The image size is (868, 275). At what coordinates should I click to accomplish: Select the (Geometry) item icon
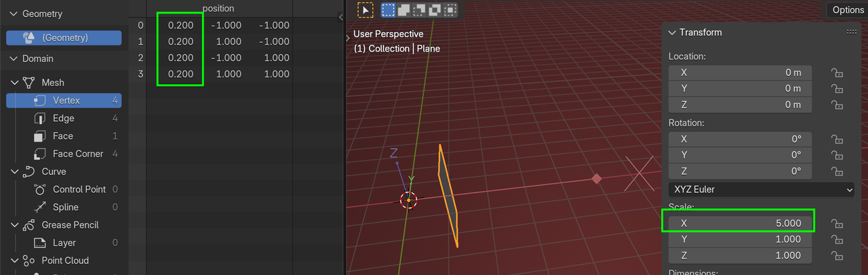pyautogui.click(x=28, y=38)
